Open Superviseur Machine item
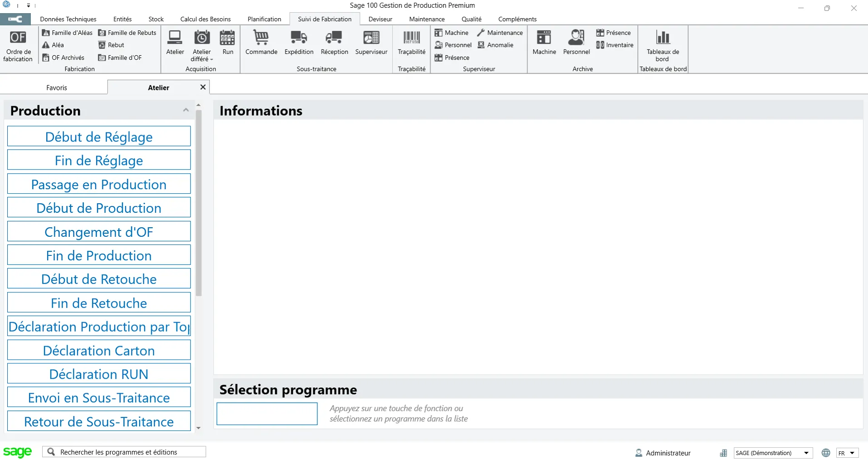 point(451,33)
